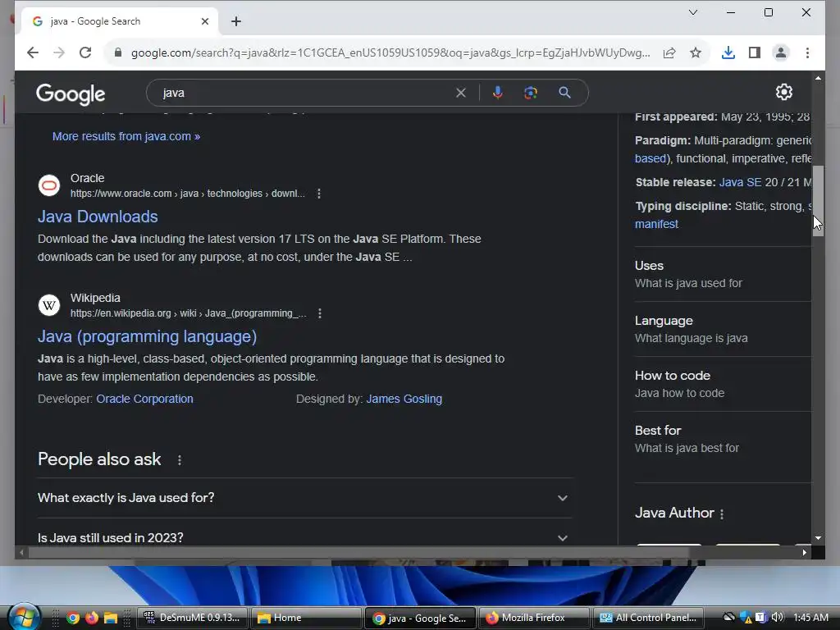840x630 pixels.
Task: Open Google quick settings gear
Action: tap(783, 92)
